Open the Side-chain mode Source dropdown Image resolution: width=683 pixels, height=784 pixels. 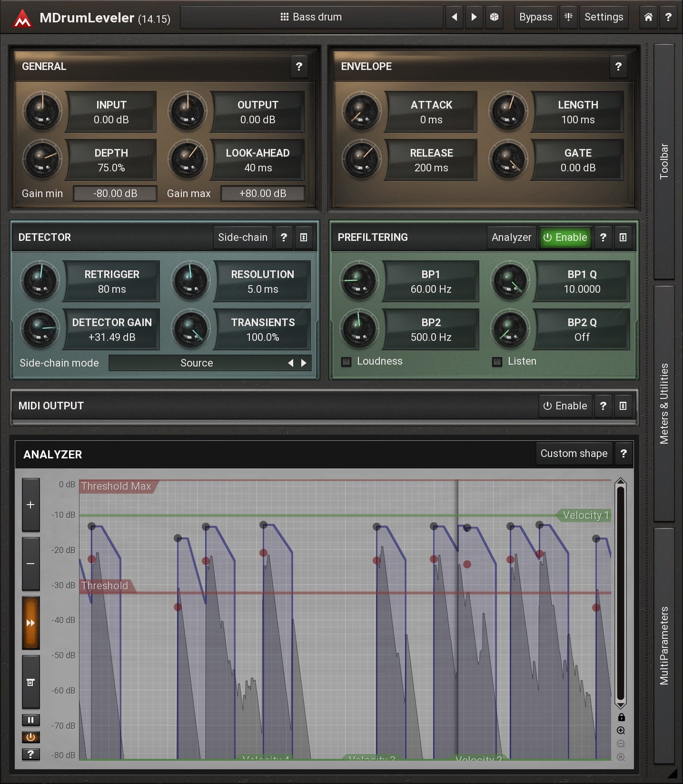point(197,363)
